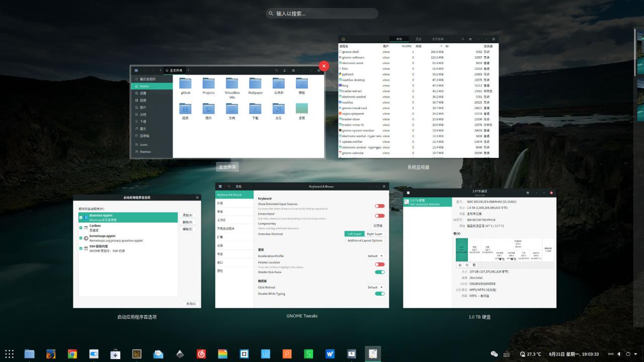The height and width of the screenshot is (362, 644).
Task: Click the top search input field
Action: [322, 14]
